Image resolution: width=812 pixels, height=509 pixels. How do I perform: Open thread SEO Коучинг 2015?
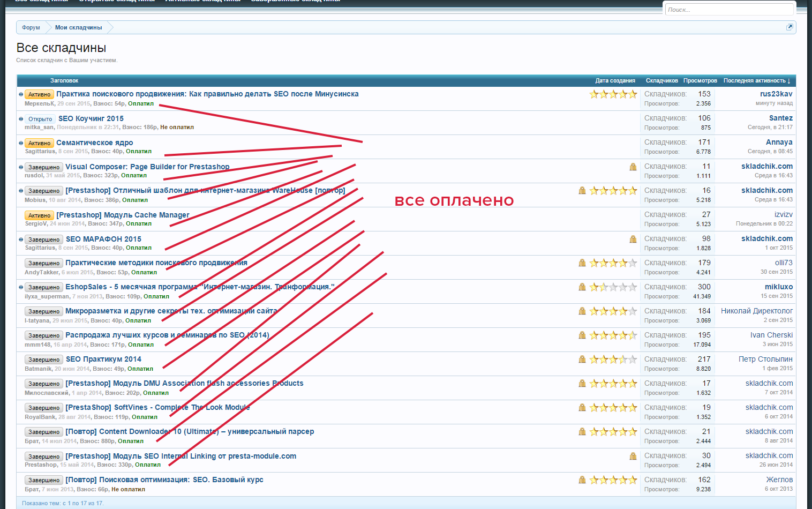click(x=91, y=118)
